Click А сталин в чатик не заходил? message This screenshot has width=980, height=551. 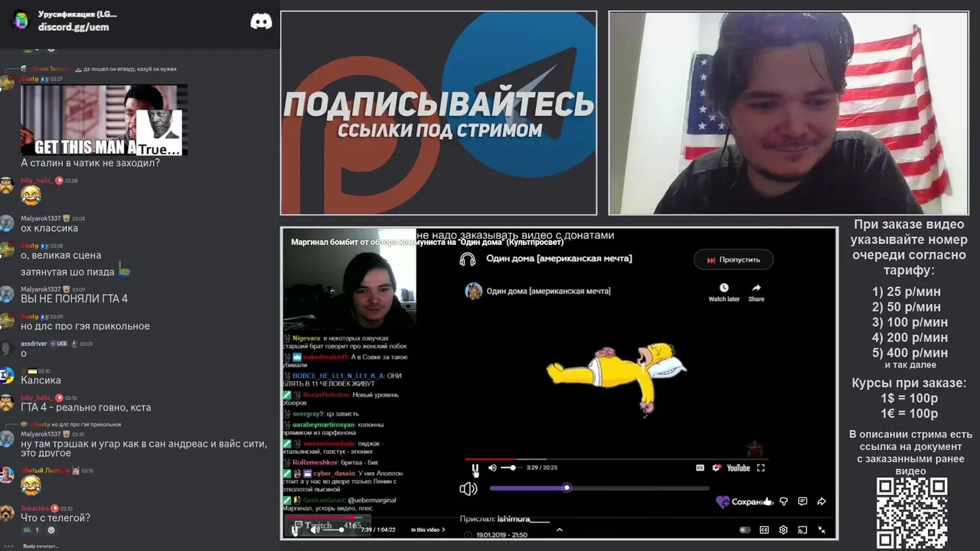coord(90,163)
